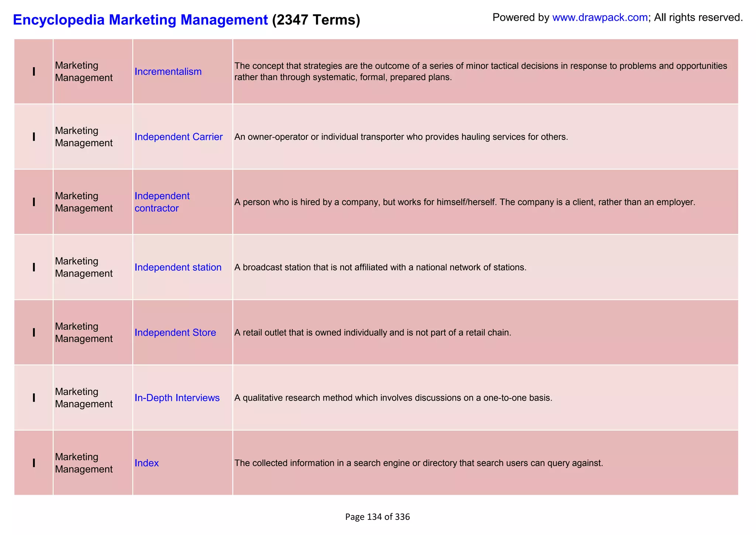Open the Independent station term link
This screenshot has width=756, height=535.
(178, 267)
